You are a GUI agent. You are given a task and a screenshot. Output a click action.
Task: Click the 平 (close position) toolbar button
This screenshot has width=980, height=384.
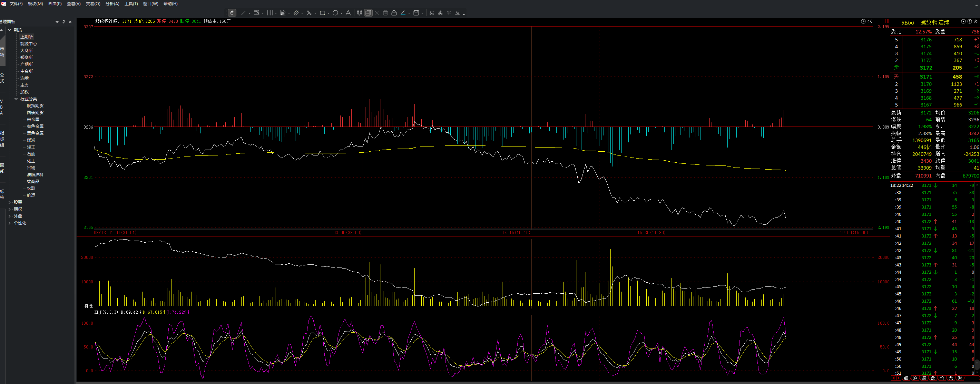(x=449, y=13)
